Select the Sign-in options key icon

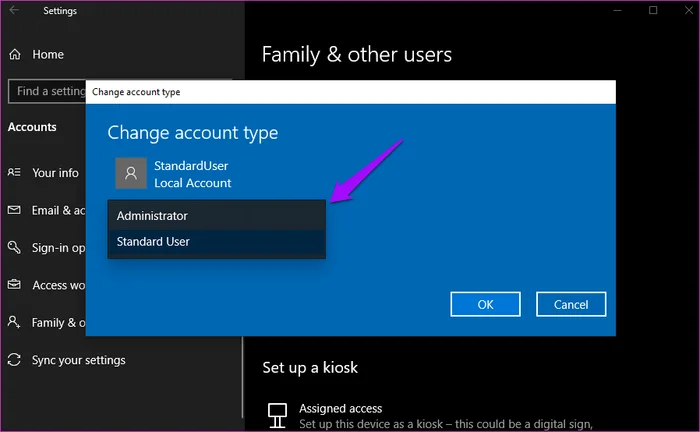coord(14,247)
